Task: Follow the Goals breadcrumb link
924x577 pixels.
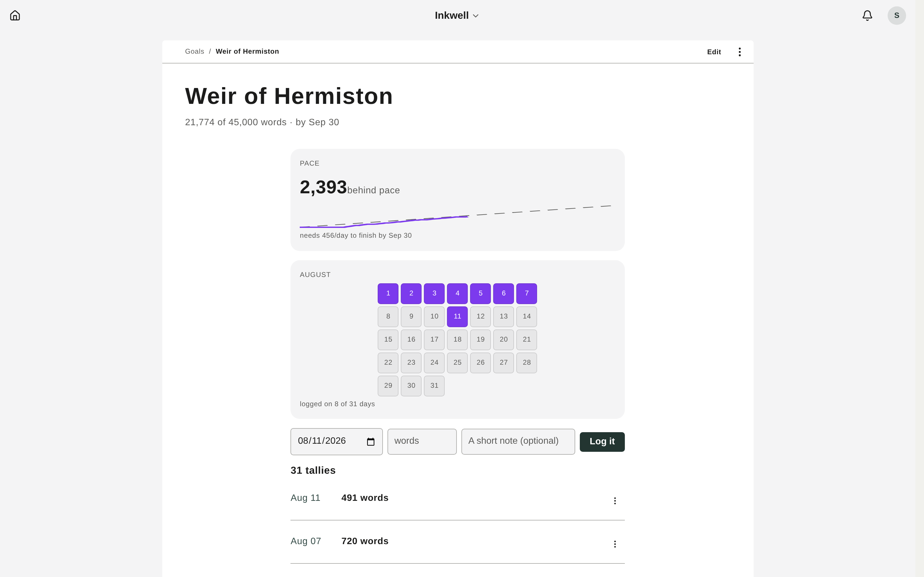Action: [194, 52]
